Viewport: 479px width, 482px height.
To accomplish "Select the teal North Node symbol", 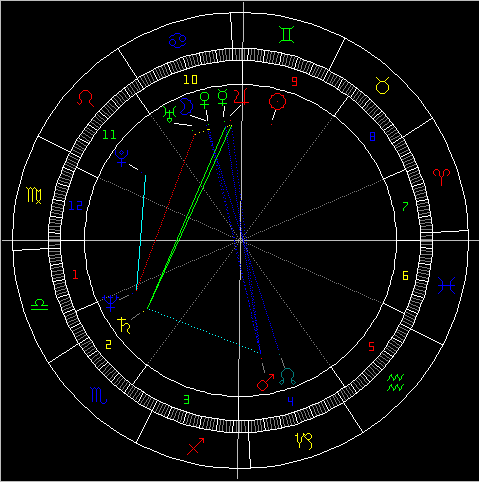I will coord(287,376).
